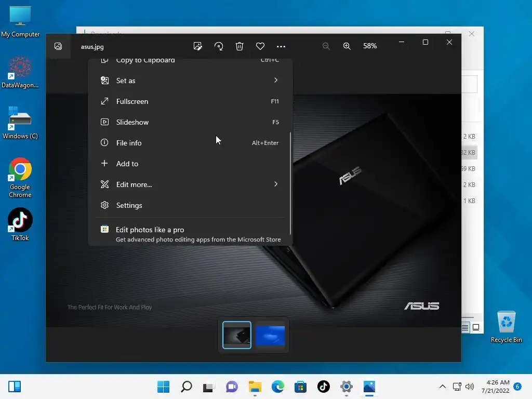Click the 58% zoom level text
This screenshot has width=532, height=399.
(370, 46)
